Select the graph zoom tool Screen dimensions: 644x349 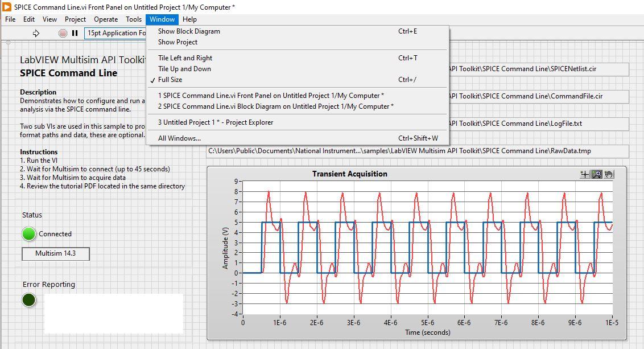pyautogui.click(x=596, y=174)
